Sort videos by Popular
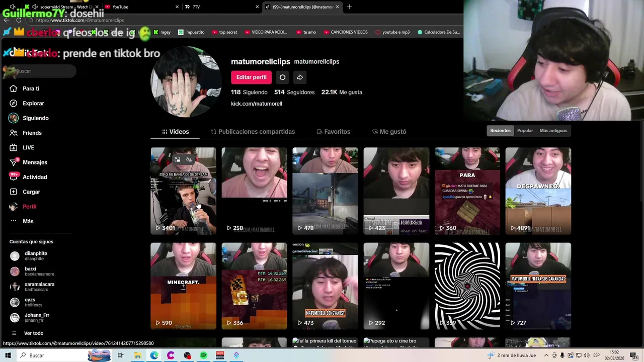The width and height of the screenshot is (644, 362). click(525, 131)
